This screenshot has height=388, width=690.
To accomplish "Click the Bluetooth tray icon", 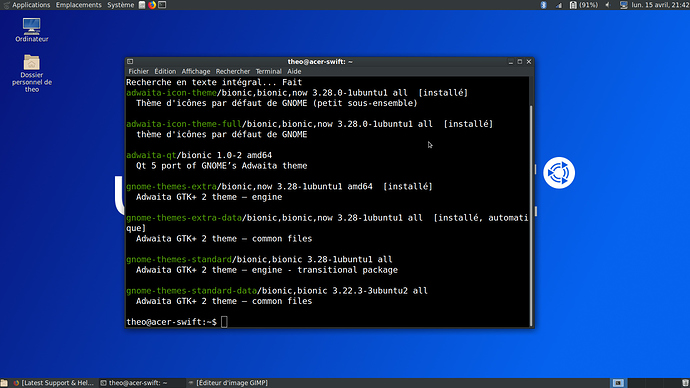I will [543, 5].
